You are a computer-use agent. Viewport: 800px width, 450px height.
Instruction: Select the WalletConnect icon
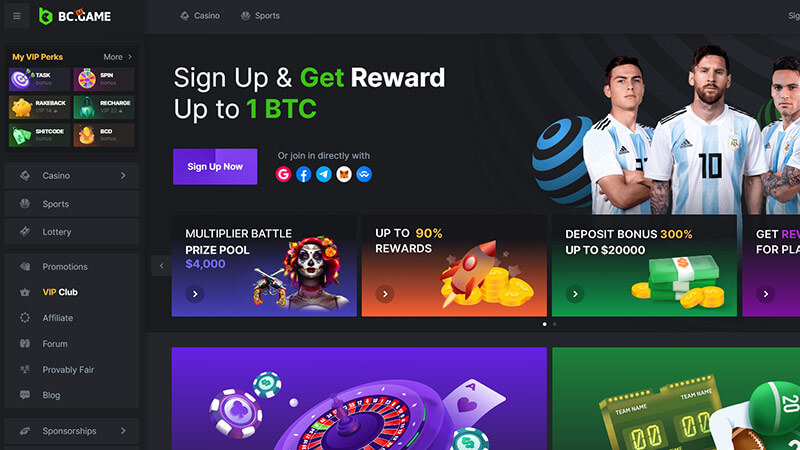(364, 174)
